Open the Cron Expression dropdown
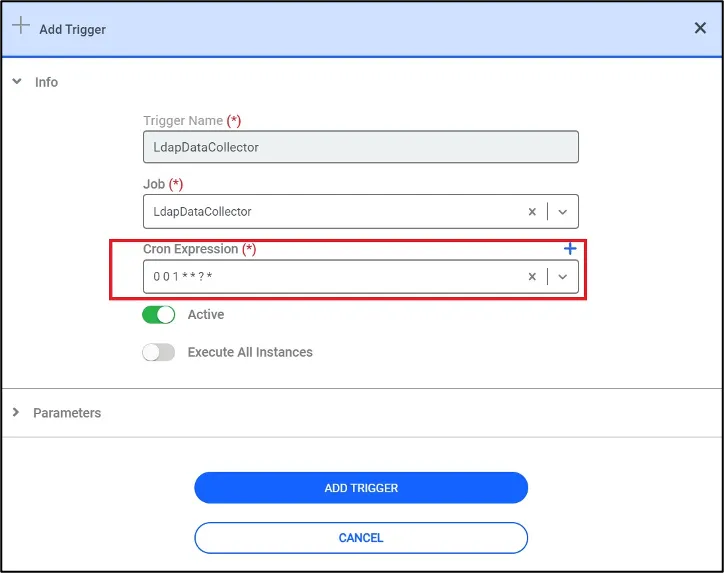 click(562, 277)
